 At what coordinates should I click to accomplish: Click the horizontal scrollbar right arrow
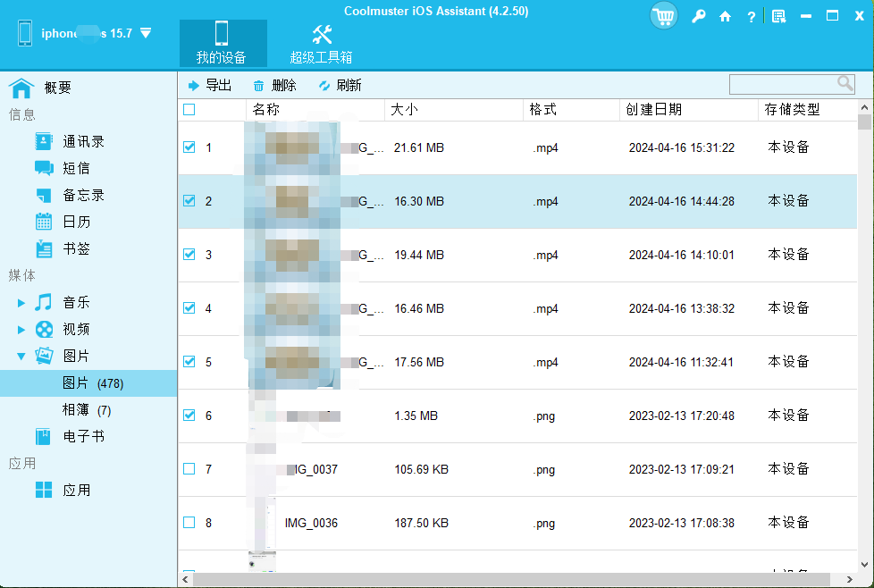tap(850, 580)
